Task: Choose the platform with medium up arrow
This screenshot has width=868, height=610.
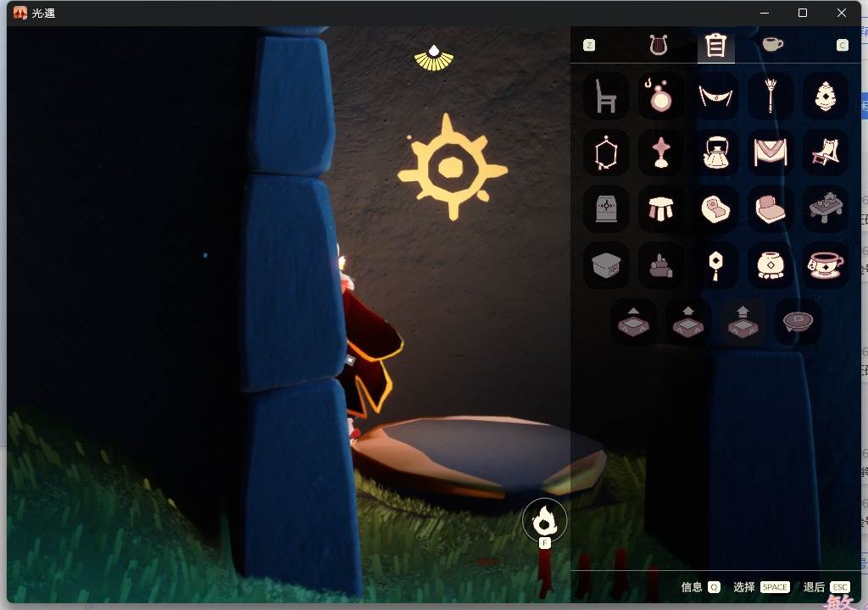Action: 688,322
